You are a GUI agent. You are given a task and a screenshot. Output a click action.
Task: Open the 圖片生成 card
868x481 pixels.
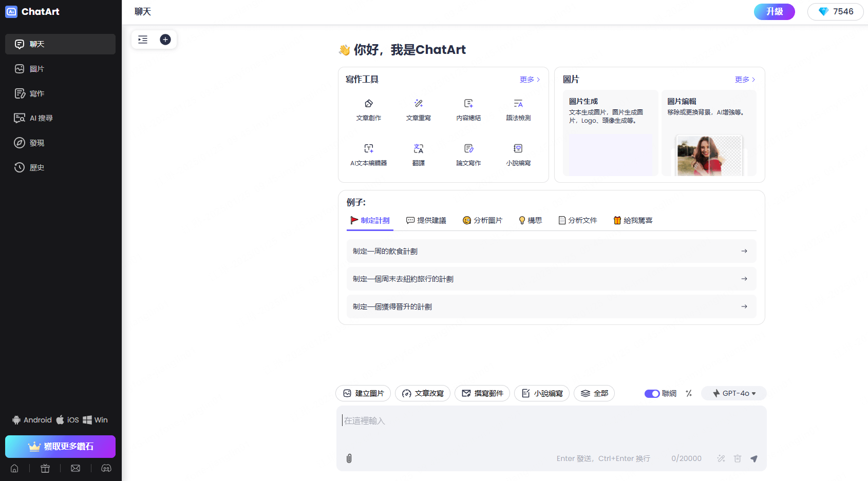click(x=610, y=133)
